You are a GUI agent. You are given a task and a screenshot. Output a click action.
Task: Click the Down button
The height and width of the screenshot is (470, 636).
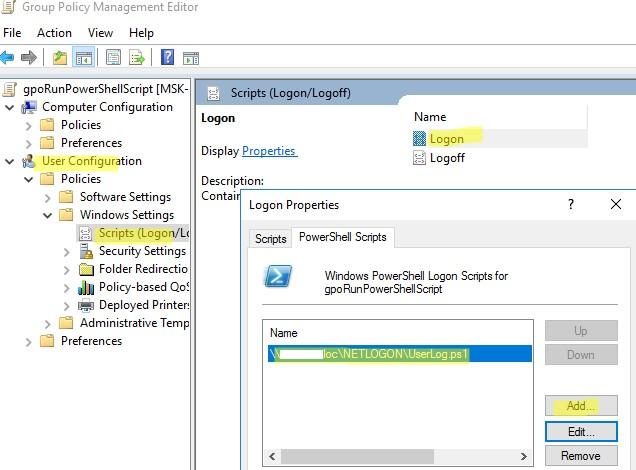(x=581, y=355)
